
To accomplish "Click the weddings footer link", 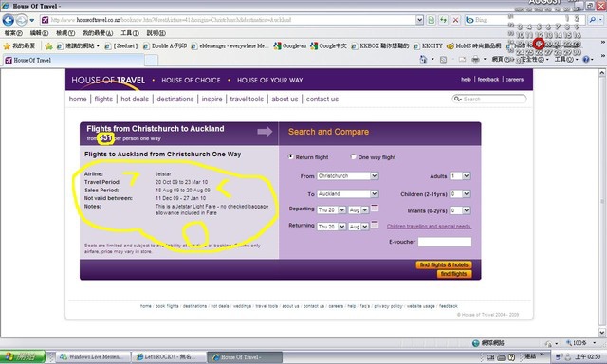I will (x=243, y=306).
